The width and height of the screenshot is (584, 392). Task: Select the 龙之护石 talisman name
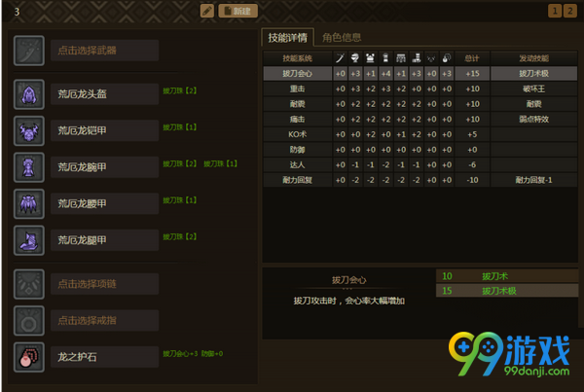point(105,357)
